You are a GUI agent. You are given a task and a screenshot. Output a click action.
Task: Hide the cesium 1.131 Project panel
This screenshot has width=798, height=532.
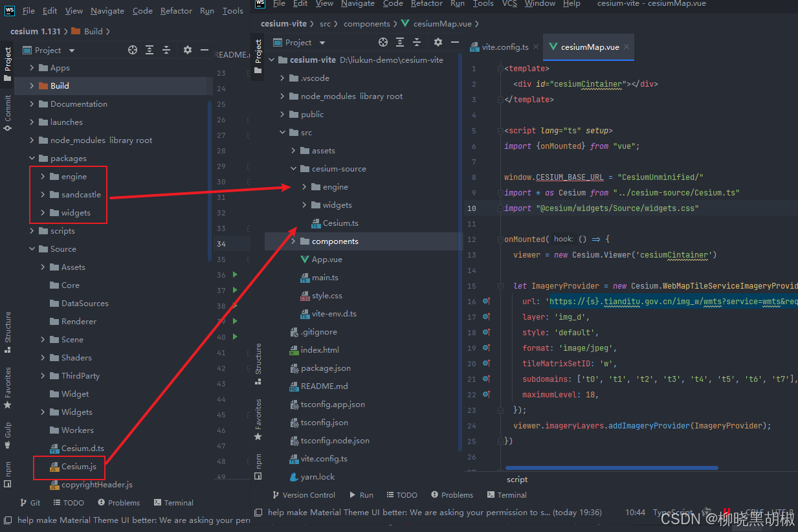point(205,50)
